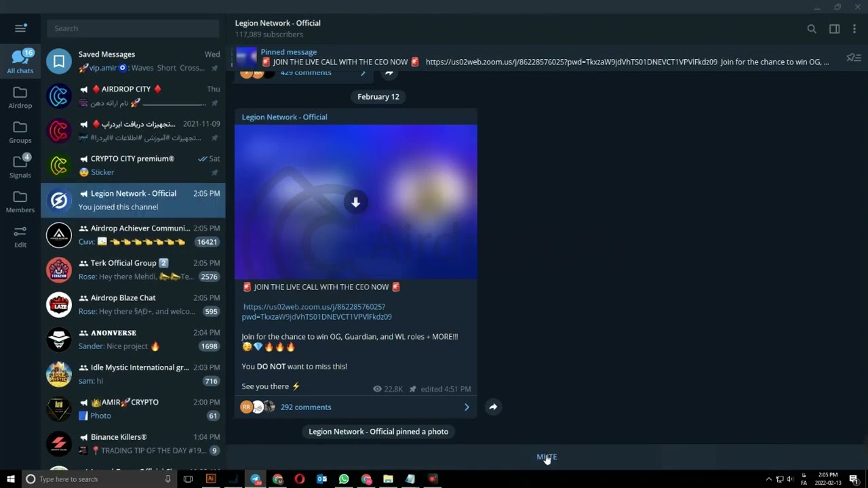Click the Windows taskbar search box
868x488 pixels.
click(x=99, y=479)
